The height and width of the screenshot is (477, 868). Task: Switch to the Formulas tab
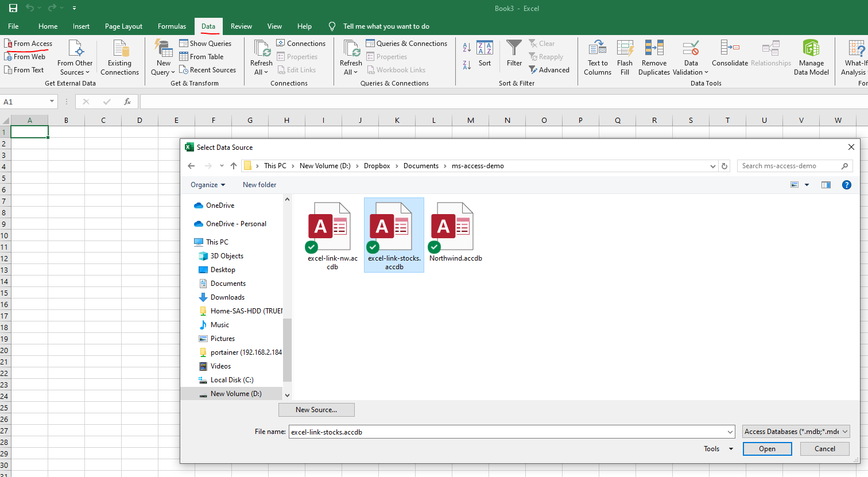[172, 26]
